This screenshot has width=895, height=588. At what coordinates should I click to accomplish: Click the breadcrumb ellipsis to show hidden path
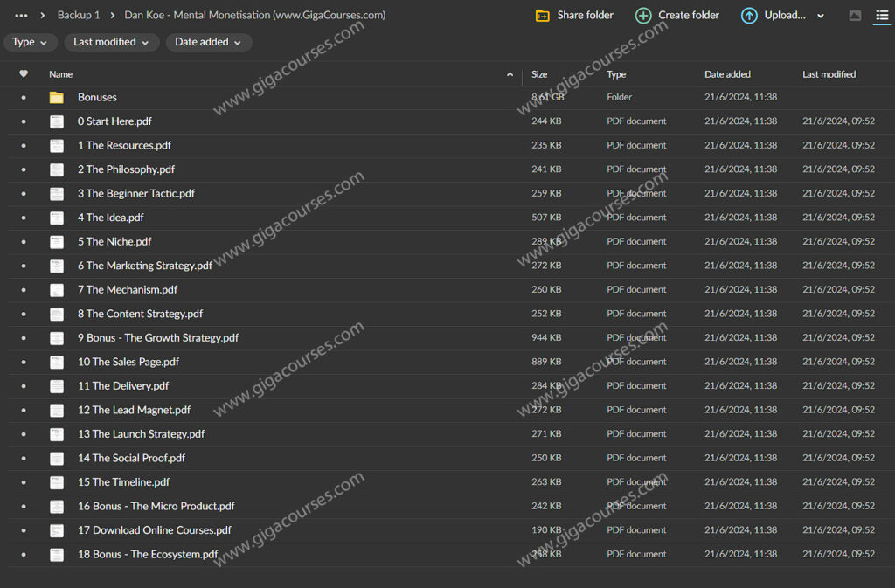[21, 15]
